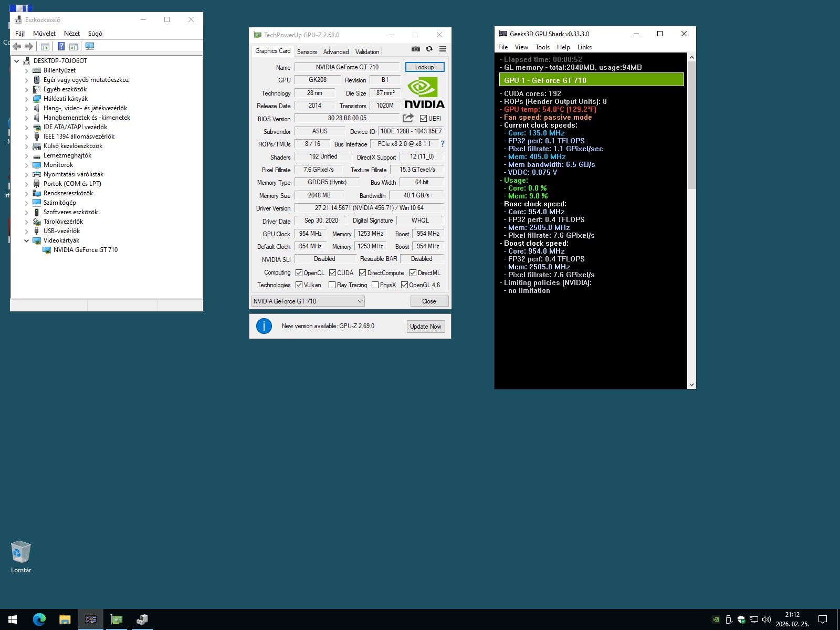Expand the Monitorok tree node
The width and height of the screenshot is (840, 630).
[x=26, y=165]
